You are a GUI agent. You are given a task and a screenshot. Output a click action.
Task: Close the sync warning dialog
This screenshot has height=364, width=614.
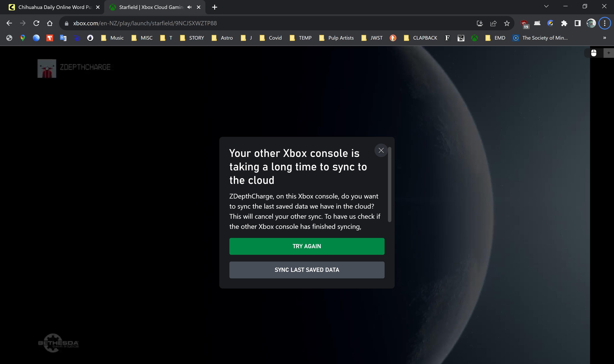pos(381,150)
